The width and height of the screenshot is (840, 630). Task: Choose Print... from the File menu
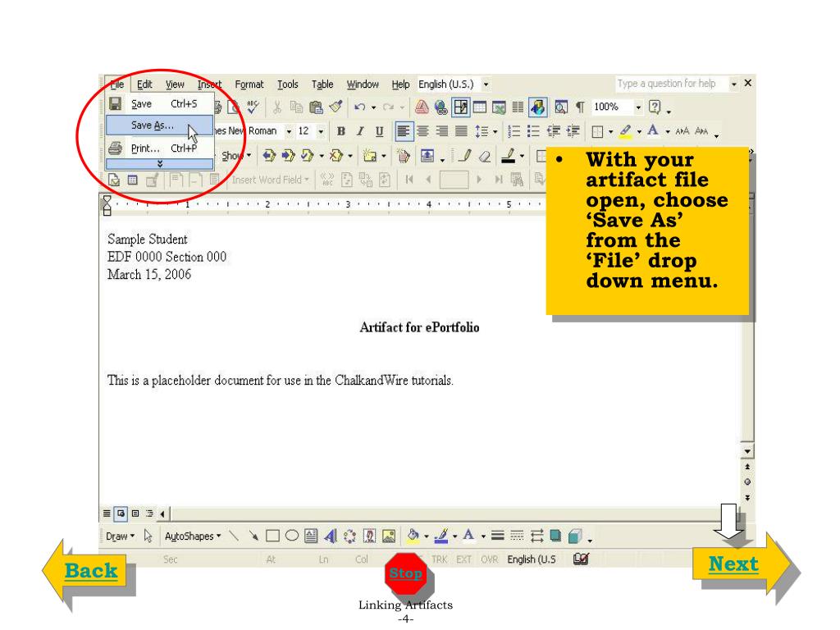coord(160,148)
